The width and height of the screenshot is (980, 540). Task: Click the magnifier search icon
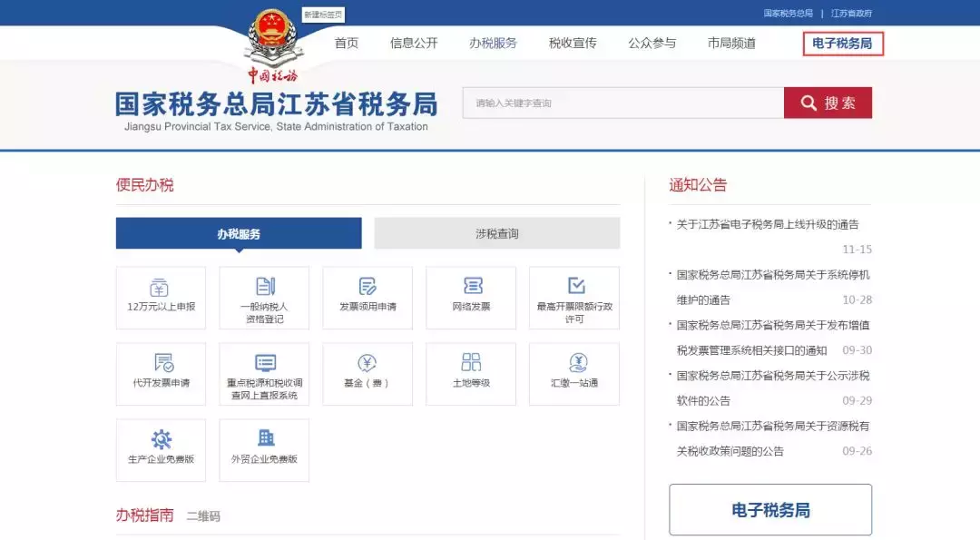[x=808, y=103]
